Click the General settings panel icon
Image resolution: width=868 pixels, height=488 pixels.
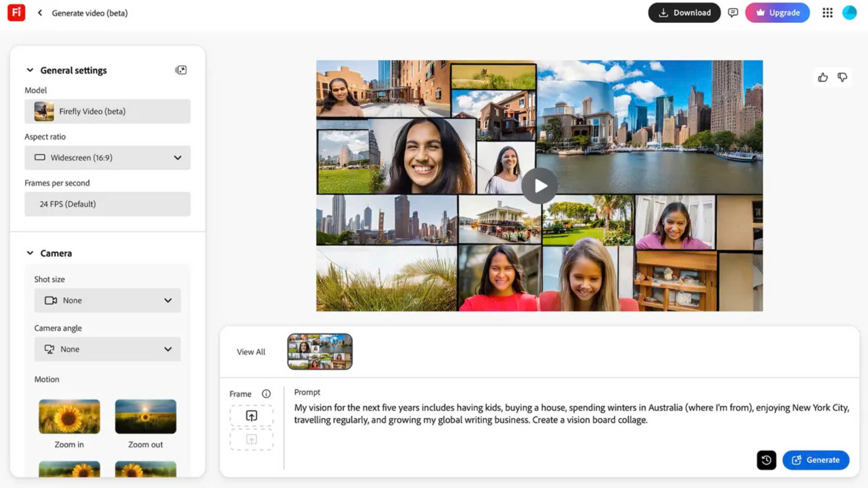(x=181, y=70)
